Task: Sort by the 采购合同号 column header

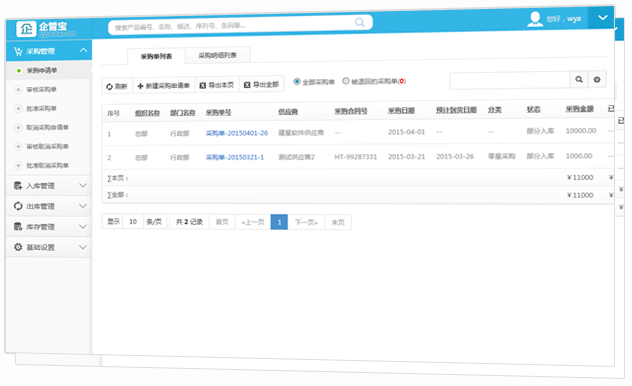Action: (351, 111)
